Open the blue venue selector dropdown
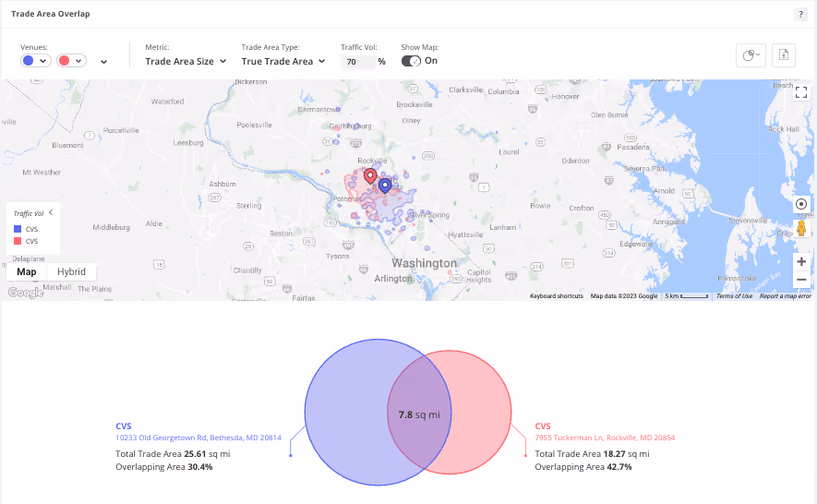This screenshot has height=504, width=817. coord(35,61)
